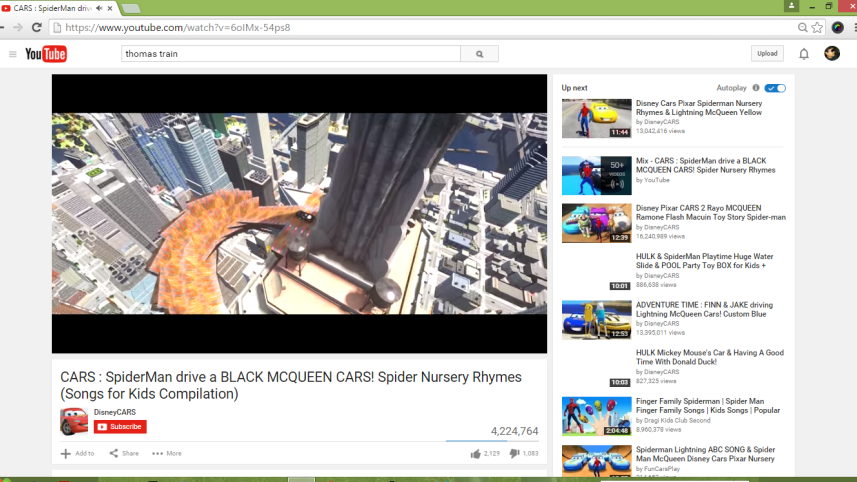
Task: Click the FunCarsPlay channel name
Action: 661,469
